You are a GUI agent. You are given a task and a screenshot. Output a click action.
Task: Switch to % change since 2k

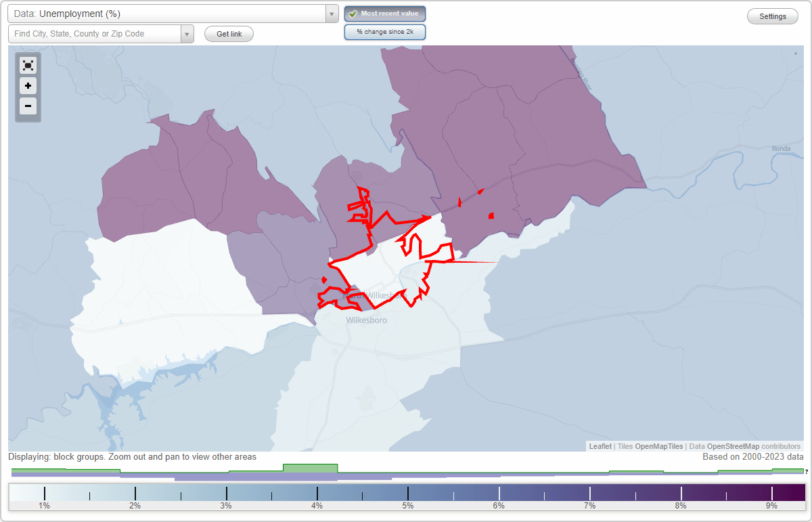[x=385, y=32]
